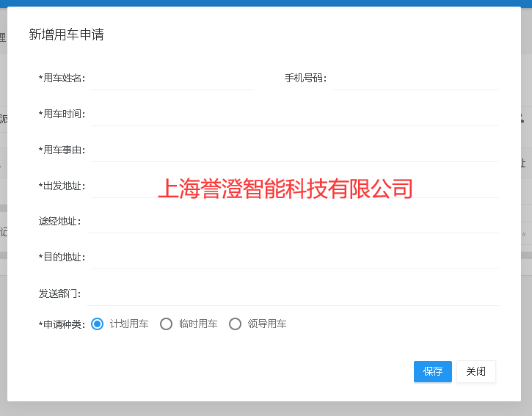Click the *用车姓名 label text

click(62, 79)
